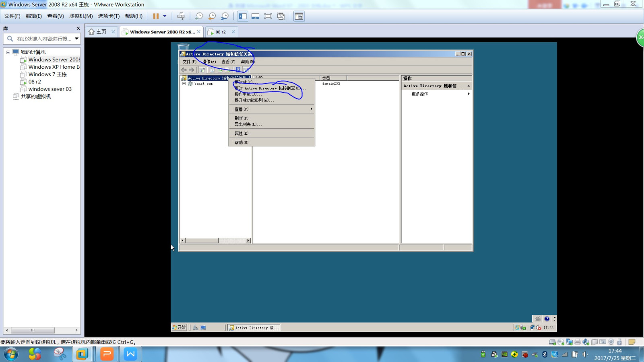Viewport: 644px width, 362px height.
Task: Click Active Directory taskbar button in VM
Action: click(x=254, y=328)
